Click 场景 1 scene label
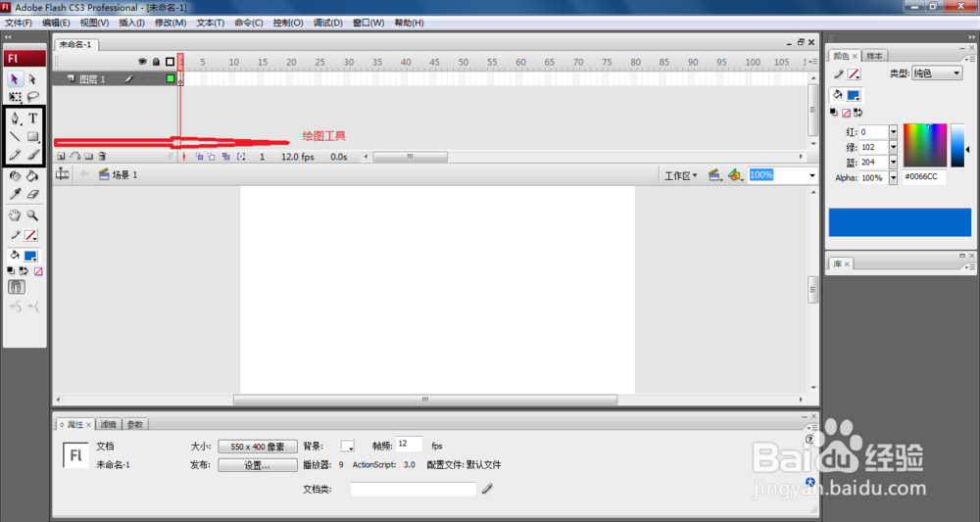 pos(124,175)
